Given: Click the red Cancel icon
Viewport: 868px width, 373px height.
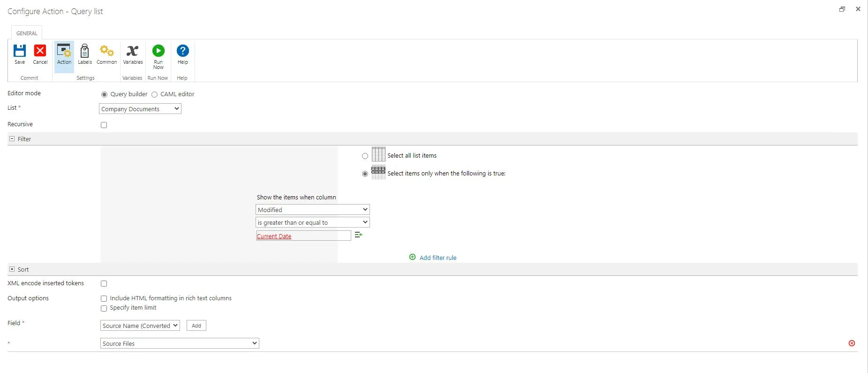Looking at the screenshot, I should 40,51.
